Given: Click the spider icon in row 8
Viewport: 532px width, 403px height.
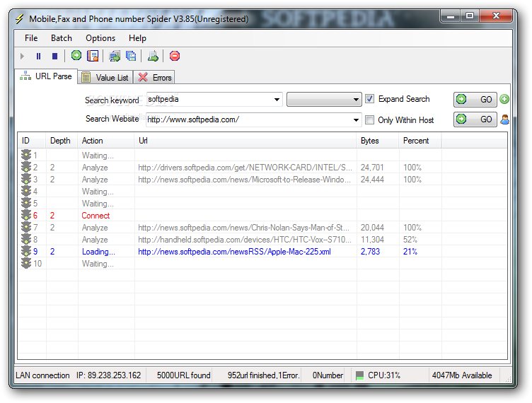Looking at the screenshot, I should (x=26, y=240).
